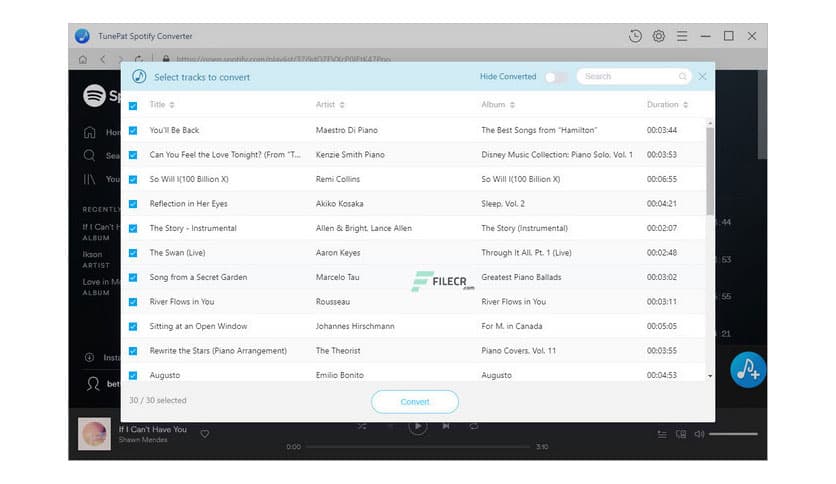The width and height of the screenshot is (836, 484).
Task: Click the Convert button
Action: [x=415, y=402]
